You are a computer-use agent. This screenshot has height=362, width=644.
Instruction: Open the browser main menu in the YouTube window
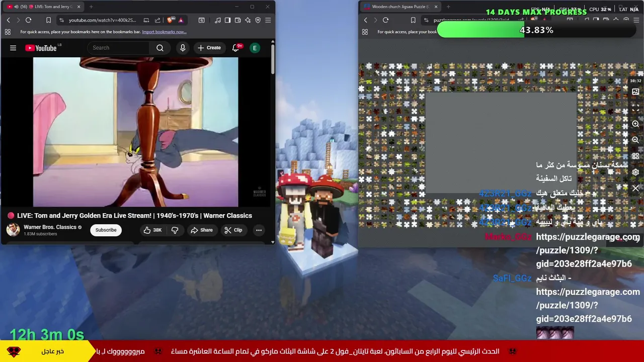(x=268, y=20)
